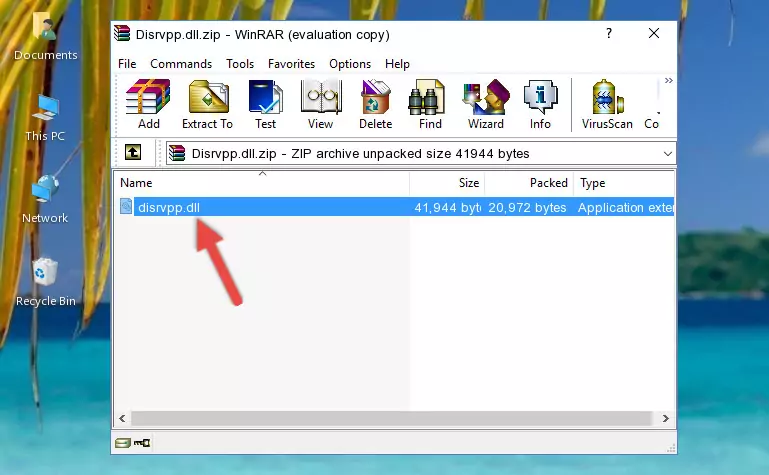Open the Favorites menu
769x475 pixels.
(291, 64)
